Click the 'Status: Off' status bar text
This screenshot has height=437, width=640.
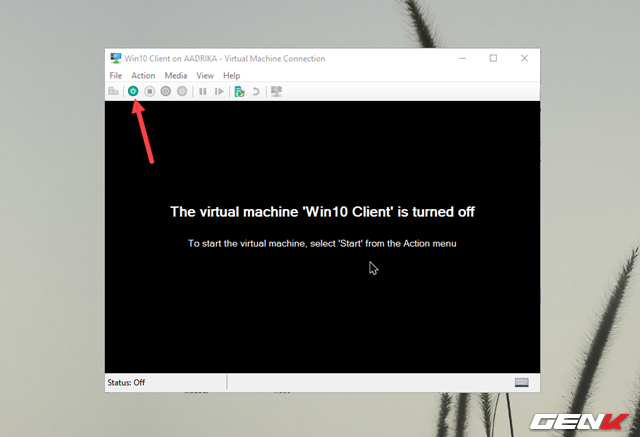[x=126, y=383]
